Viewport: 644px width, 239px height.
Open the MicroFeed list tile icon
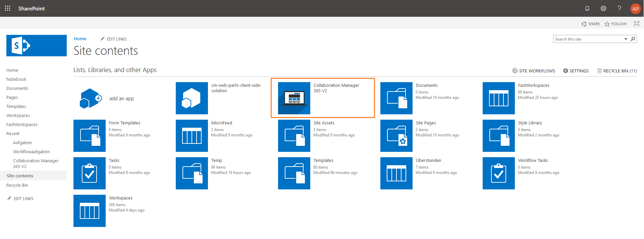192,136
